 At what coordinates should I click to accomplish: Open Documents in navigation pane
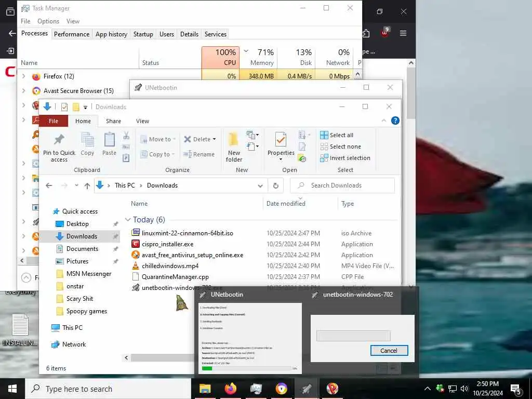pyautogui.click(x=82, y=249)
